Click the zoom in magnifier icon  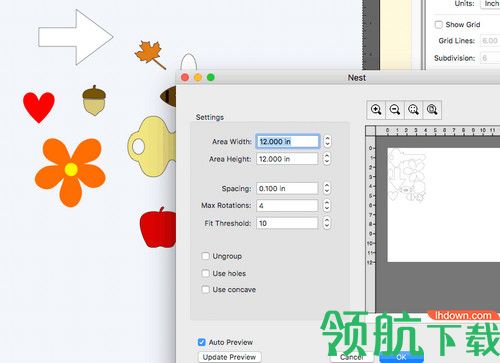click(x=376, y=110)
